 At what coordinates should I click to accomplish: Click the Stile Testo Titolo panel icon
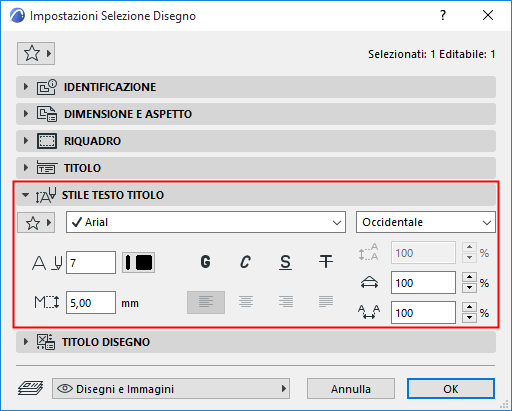click(46, 195)
